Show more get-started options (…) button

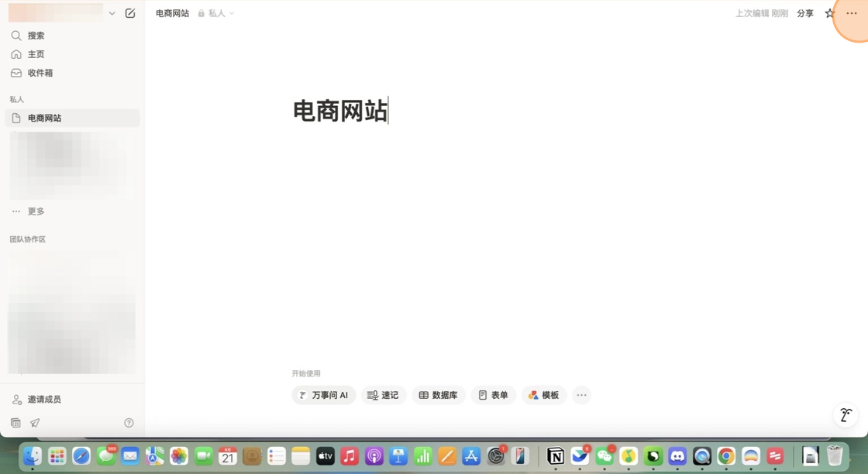pyautogui.click(x=581, y=395)
